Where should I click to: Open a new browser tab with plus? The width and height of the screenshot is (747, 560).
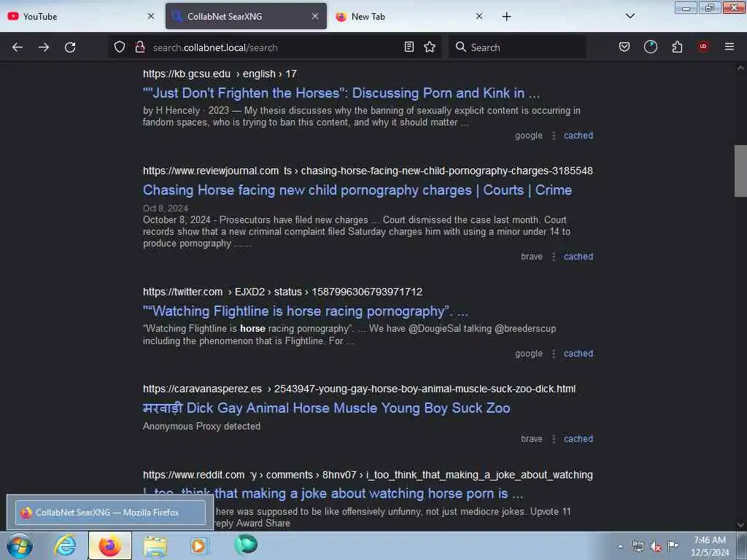click(506, 17)
